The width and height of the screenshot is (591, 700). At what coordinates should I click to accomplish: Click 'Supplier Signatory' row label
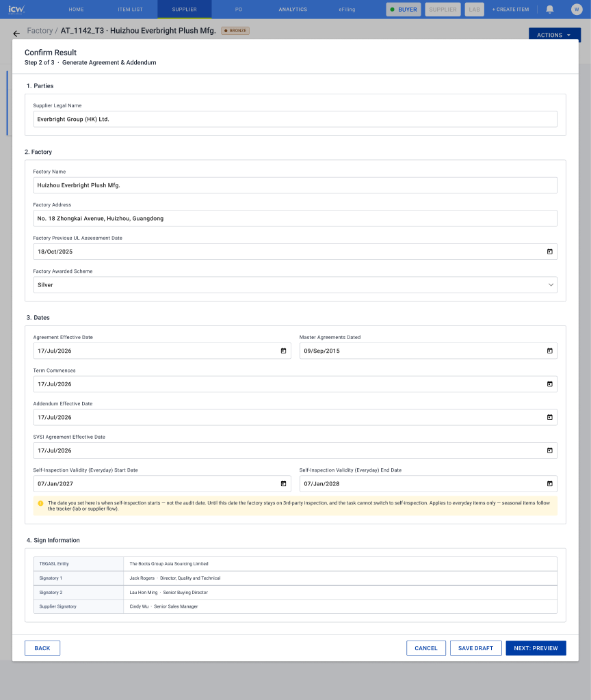57,607
